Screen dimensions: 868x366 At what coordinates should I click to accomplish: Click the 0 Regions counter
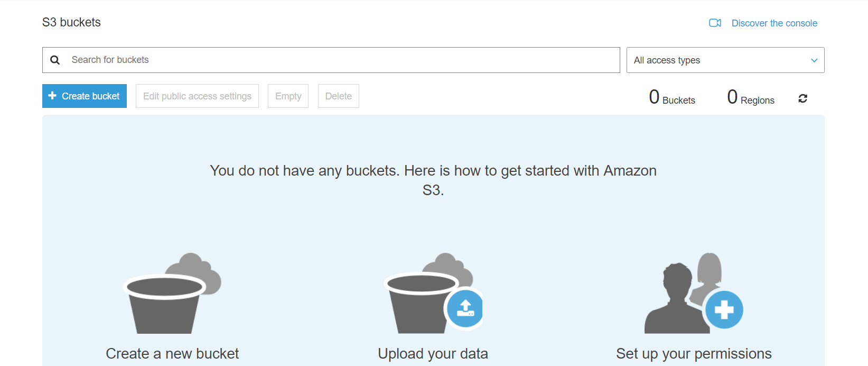(x=750, y=98)
